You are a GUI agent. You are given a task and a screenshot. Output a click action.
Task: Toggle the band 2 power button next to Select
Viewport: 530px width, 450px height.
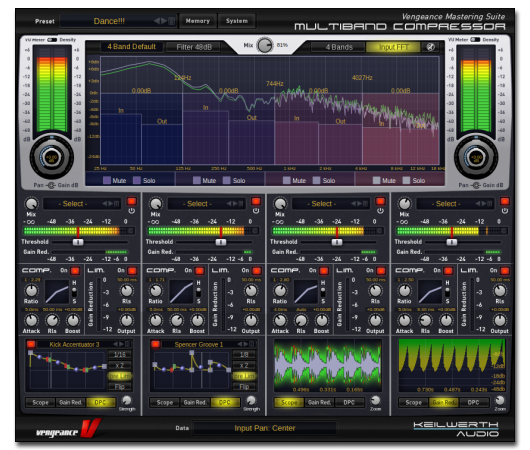tap(256, 202)
